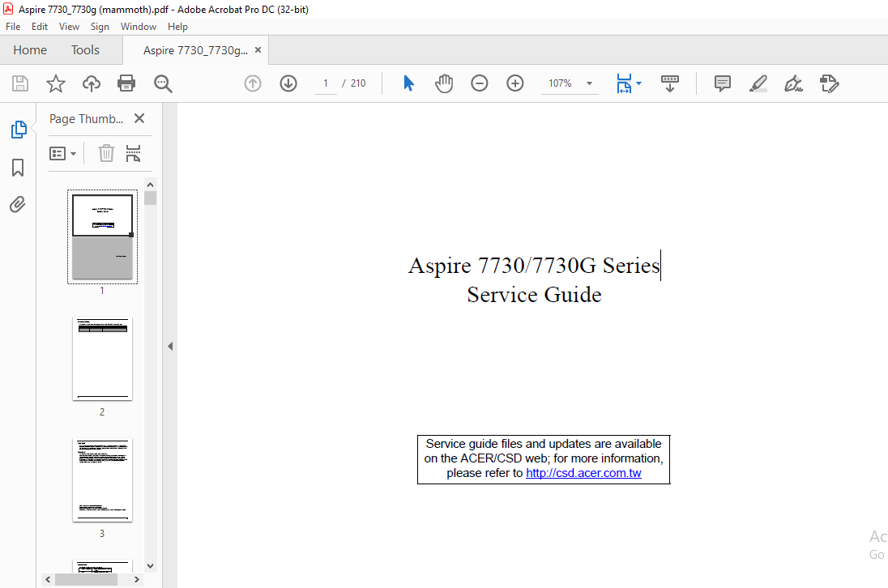This screenshot has width=888, height=588.
Task: Open the View menu
Action: point(69,27)
